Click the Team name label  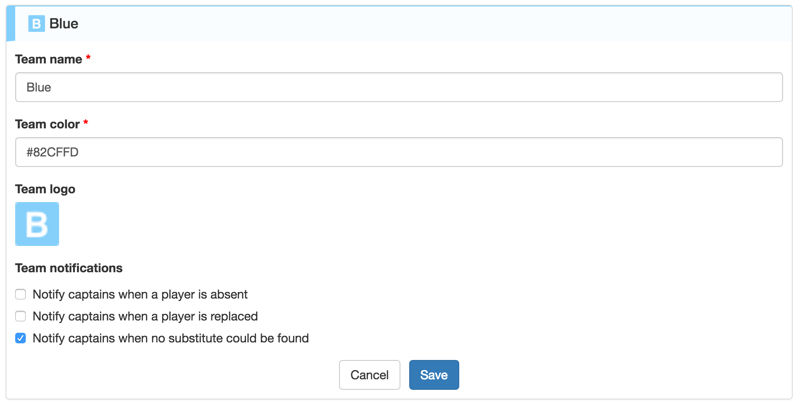point(48,59)
